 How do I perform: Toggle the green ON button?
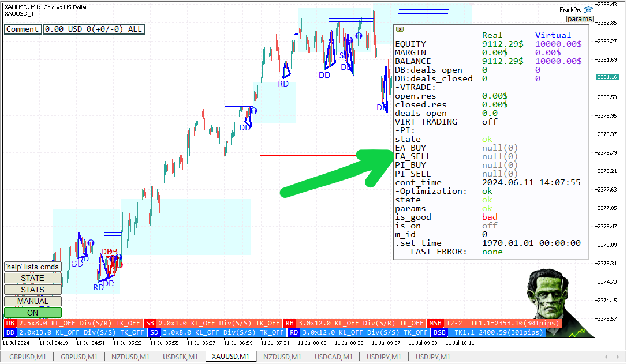tap(32, 313)
